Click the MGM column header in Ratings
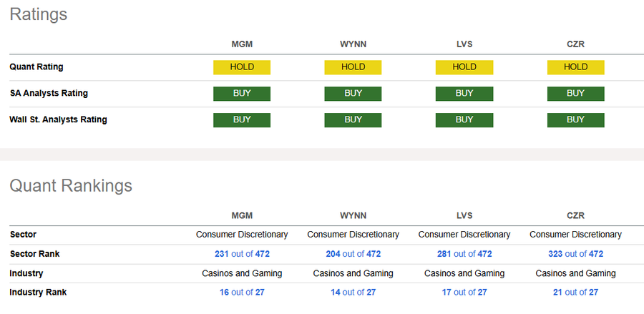The image size is (644, 314). coord(242,44)
